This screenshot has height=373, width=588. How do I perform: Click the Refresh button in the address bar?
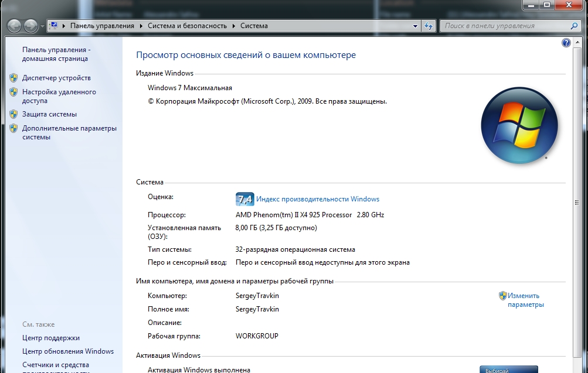(429, 26)
